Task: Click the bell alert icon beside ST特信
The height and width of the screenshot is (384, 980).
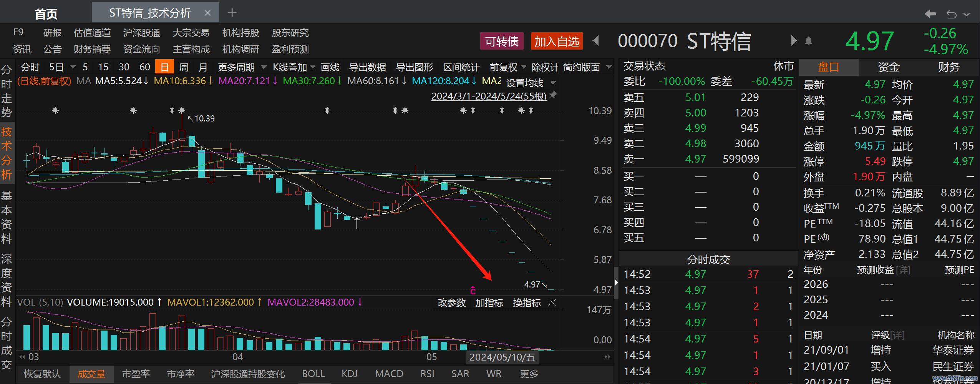Action: click(x=809, y=41)
